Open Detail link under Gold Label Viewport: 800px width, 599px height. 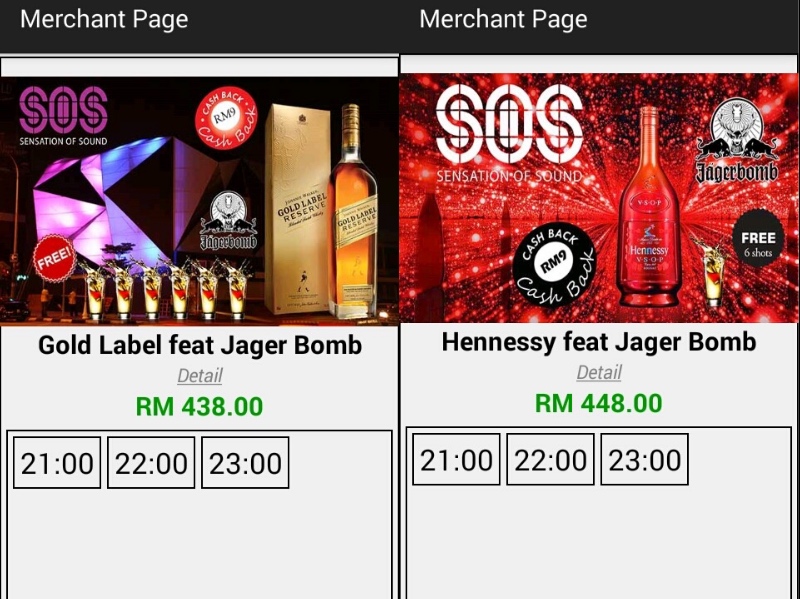[199, 376]
